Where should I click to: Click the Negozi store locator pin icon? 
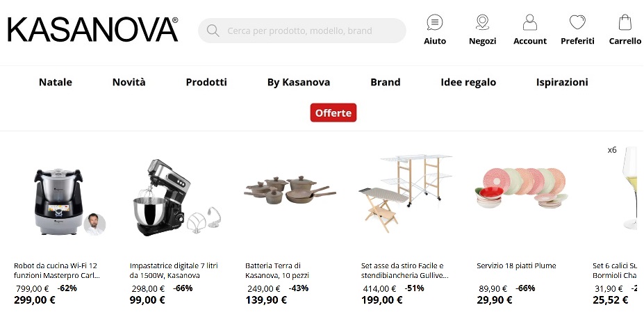[x=482, y=22]
